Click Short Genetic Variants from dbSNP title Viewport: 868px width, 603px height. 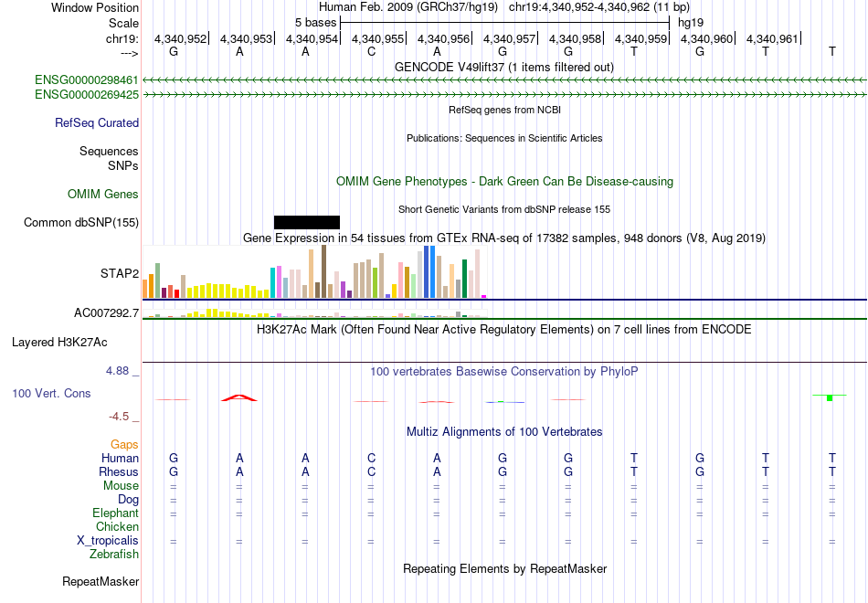[x=504, y=209]
